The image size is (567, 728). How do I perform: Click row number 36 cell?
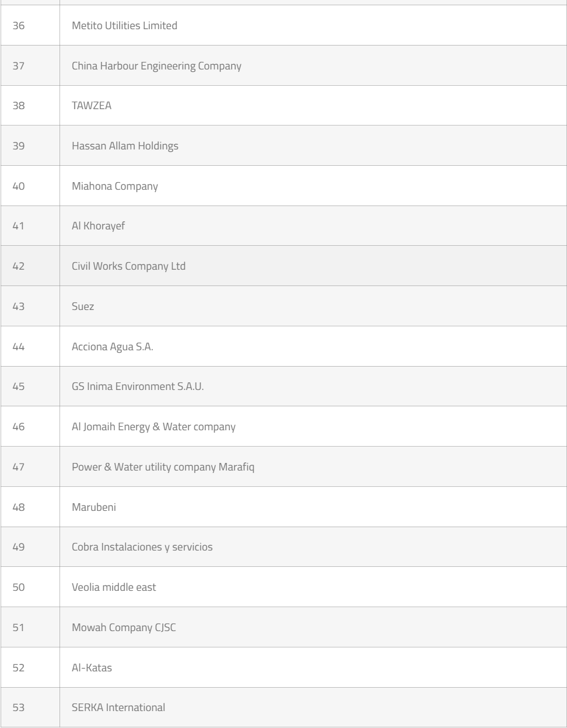[x=19, y=26]
